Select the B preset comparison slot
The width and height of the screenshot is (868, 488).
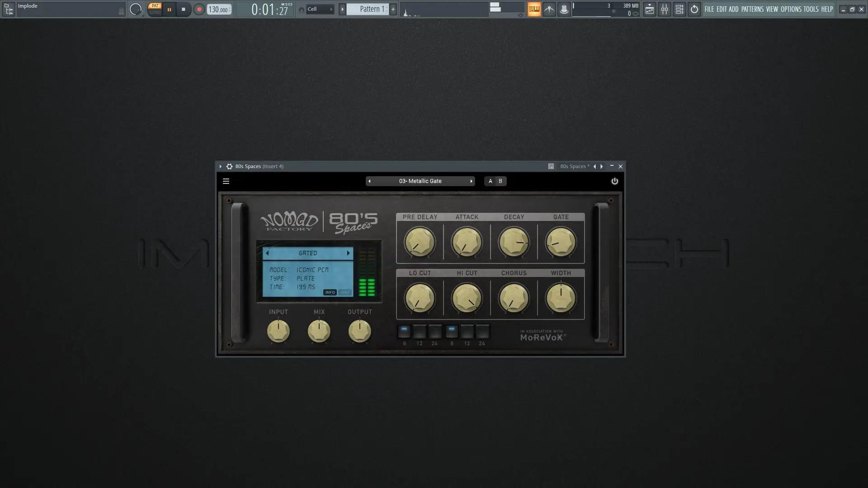point(500,181)
